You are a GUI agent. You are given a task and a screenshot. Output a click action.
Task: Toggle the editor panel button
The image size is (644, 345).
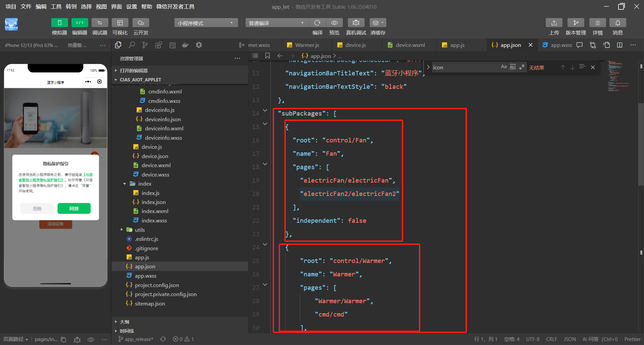tap(79, 23)
